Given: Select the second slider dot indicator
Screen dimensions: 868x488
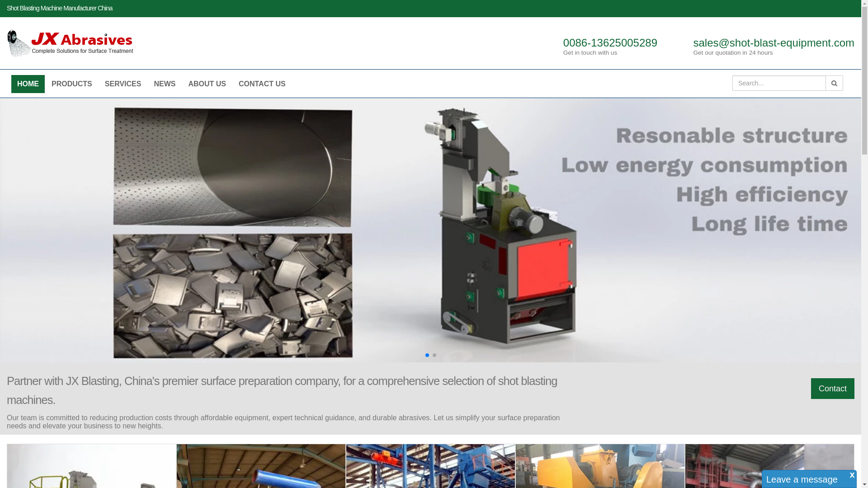Looking at the screenshot, I should tap(434, 355).
